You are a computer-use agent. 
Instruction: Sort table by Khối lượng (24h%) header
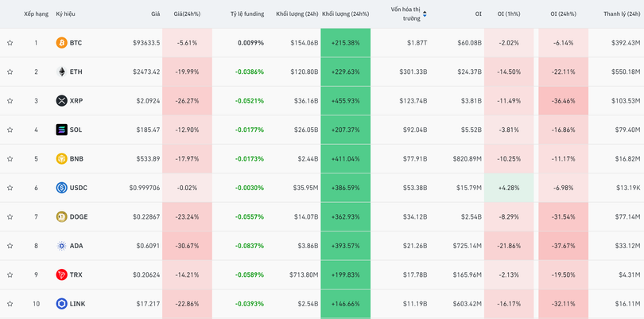pos(345,14)
